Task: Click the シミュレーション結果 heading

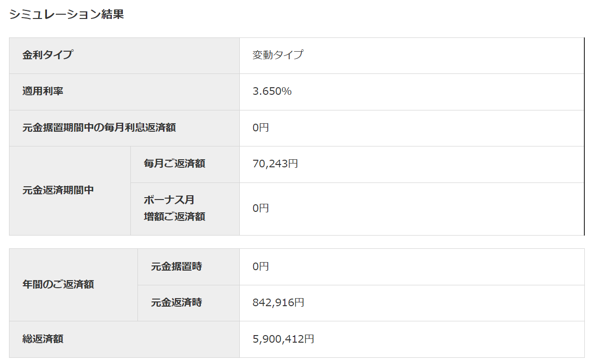Action: 66,14
